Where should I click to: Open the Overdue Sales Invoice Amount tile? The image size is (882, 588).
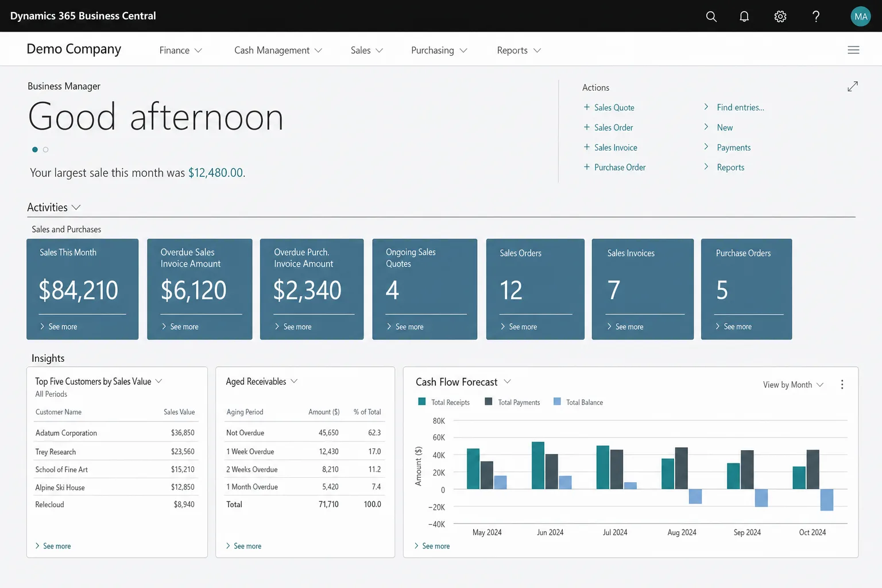point(200,289)
